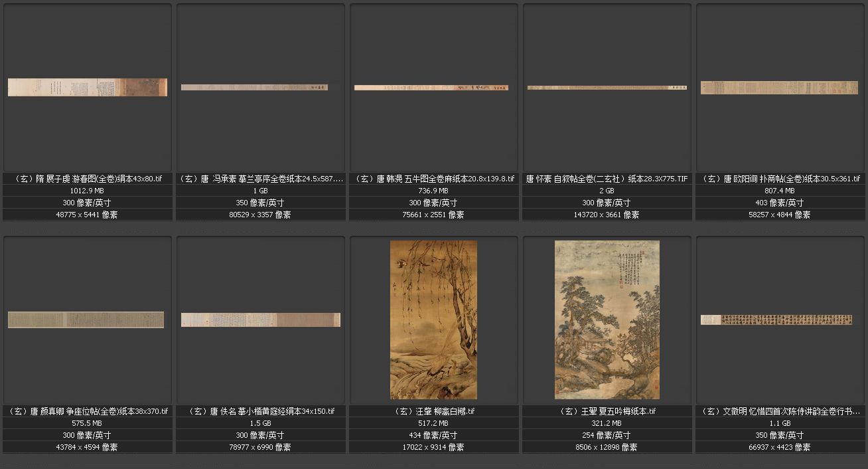
Task: Click the 1.5 GB file size label
Action: point(261,423)
